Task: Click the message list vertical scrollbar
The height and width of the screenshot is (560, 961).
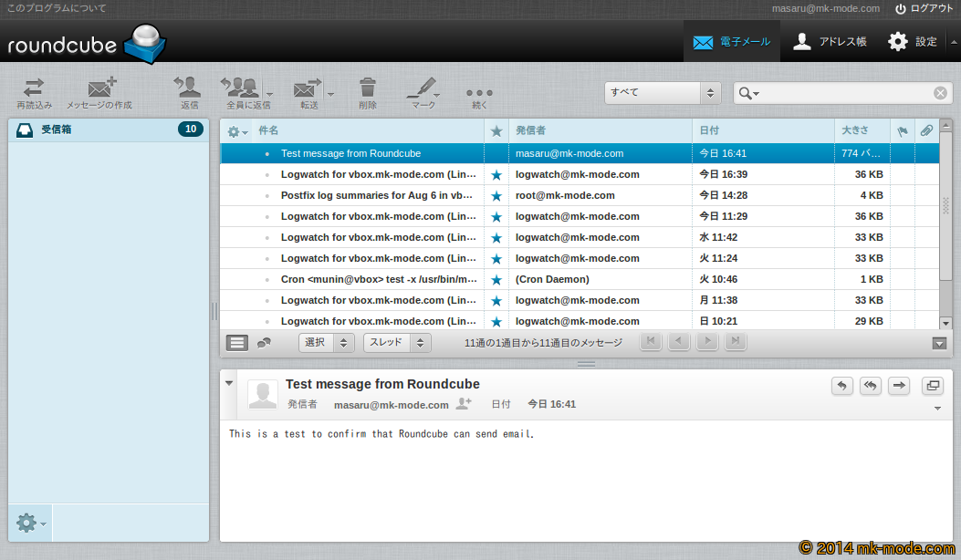Action: (945, 228)
